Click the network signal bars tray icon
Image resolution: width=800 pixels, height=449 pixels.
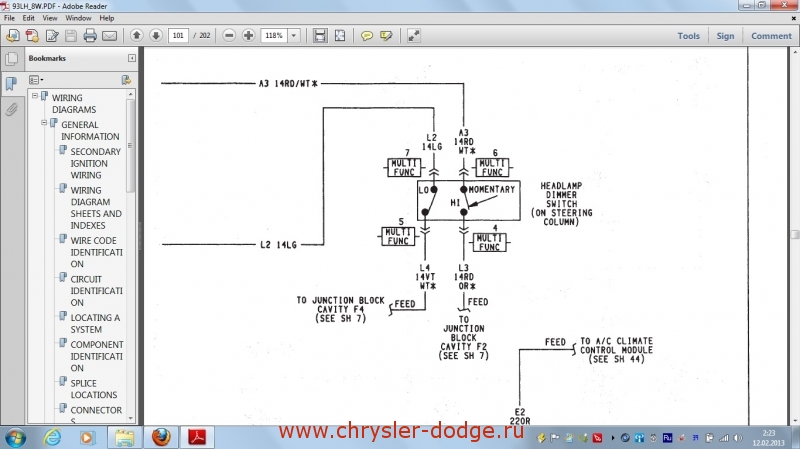[x=724, y=438]
